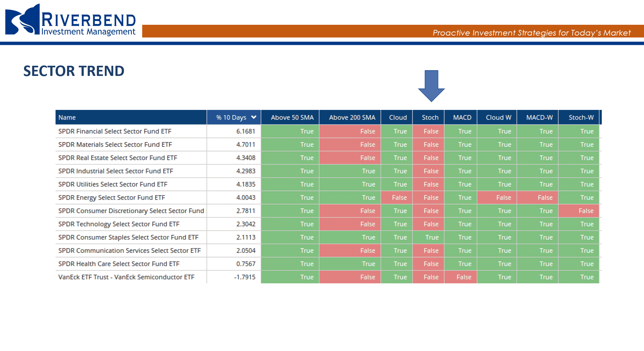Click the 2.3042 value for Technology

coord(246,224)
